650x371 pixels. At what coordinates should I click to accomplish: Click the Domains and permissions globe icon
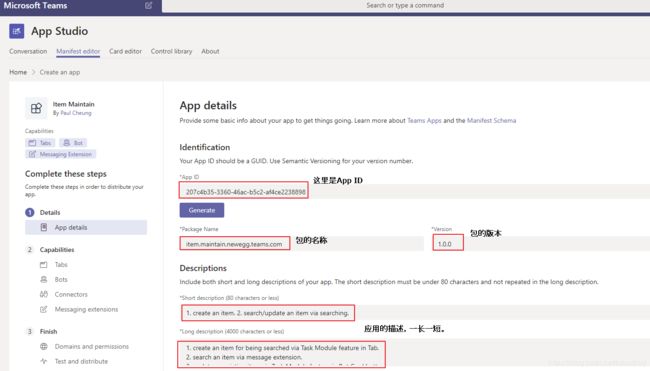(x=44, y=346)
